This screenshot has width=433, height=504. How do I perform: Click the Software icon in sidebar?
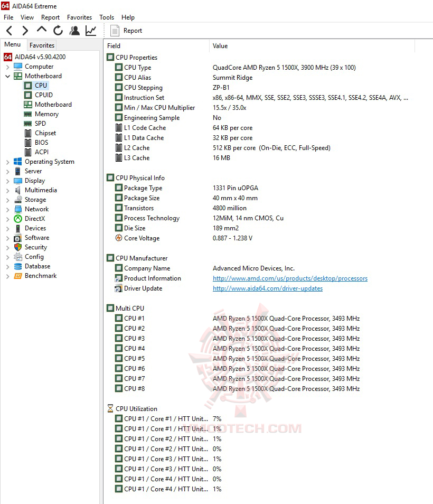pyautogui.click(x=18, y=238)
